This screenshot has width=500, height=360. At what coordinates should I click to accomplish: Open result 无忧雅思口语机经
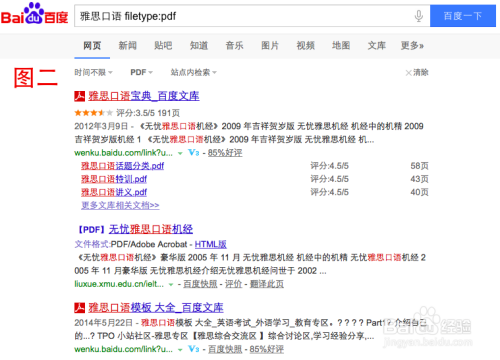(x=151, y=229)
